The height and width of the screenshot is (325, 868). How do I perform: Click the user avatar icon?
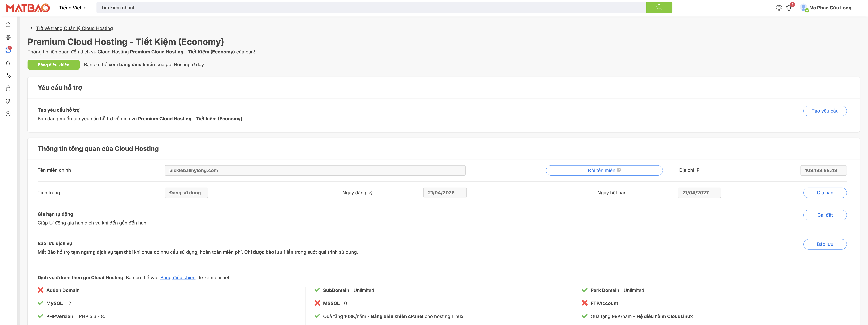coord(804,7)
